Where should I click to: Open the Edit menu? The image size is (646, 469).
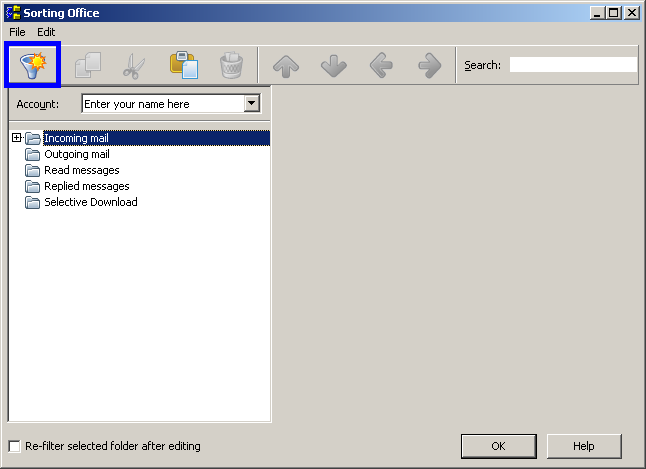click(46, 32)
